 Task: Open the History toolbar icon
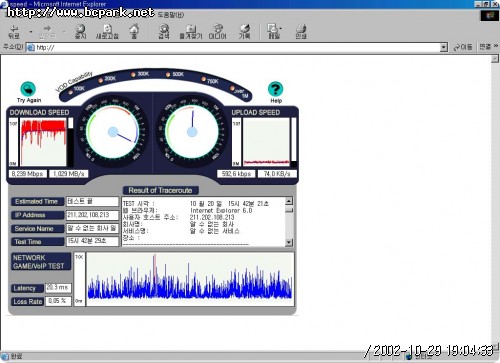click(244, 32)
